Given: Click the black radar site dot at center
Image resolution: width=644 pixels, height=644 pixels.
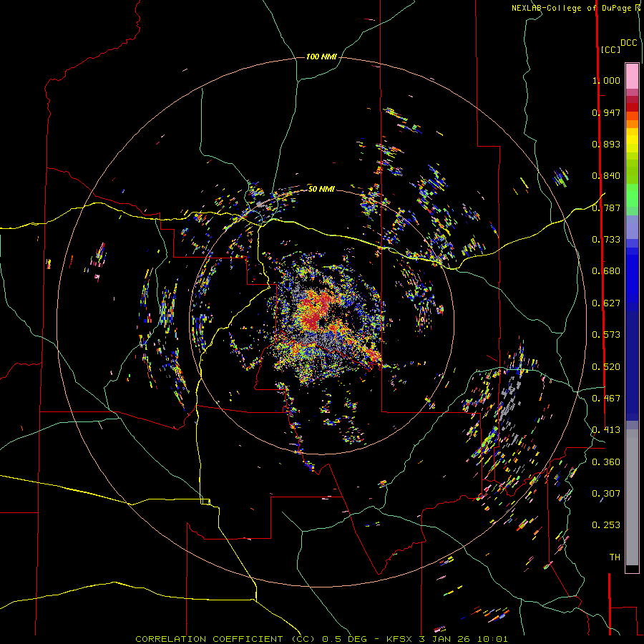Looking at the screenshot, I should click(x=322, y=321).
